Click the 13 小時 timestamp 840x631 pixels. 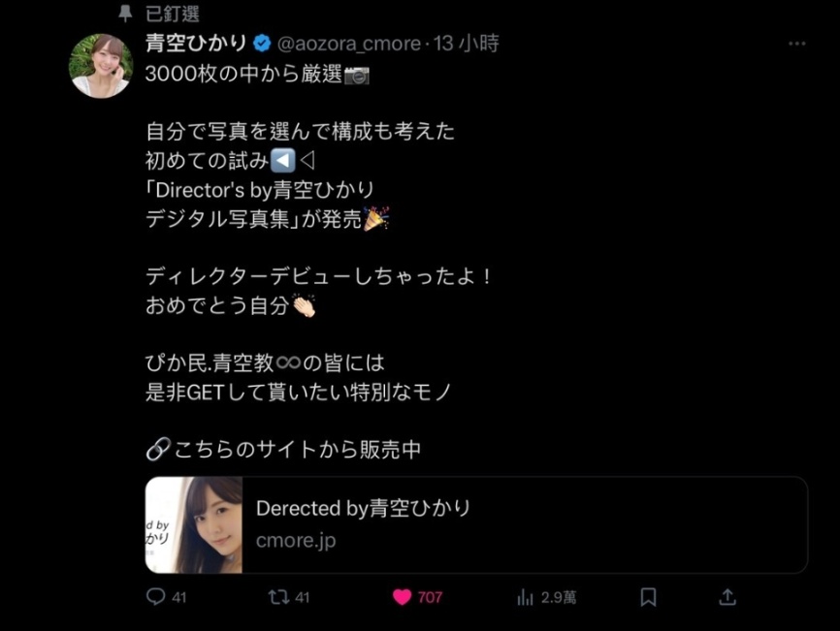(467, 44)
